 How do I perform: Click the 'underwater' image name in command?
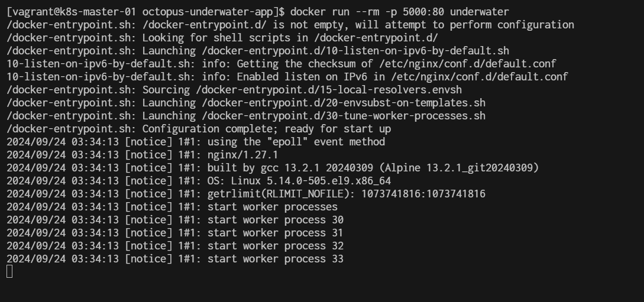(479, 12)
